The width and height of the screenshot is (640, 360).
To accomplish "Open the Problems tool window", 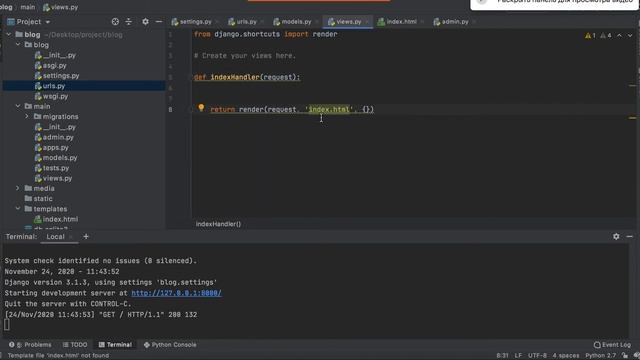I will pos(30,345).
